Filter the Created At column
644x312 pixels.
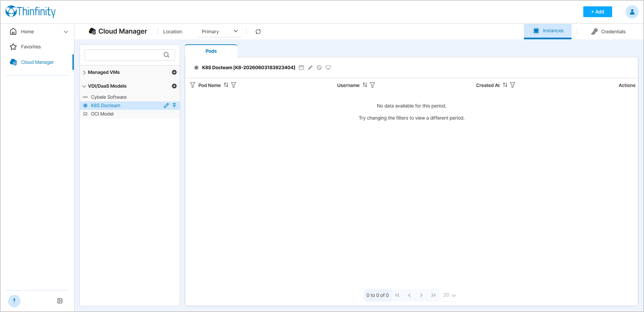513,85
